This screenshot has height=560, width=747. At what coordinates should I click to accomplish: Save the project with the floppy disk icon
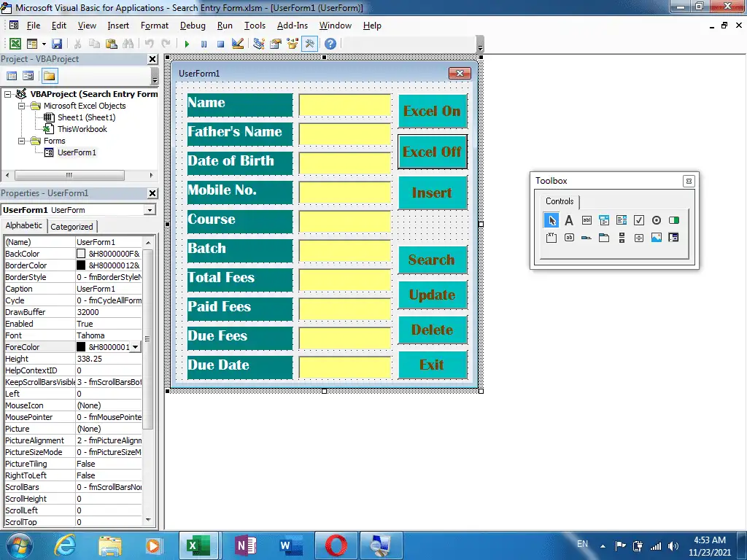click(57, 44)
